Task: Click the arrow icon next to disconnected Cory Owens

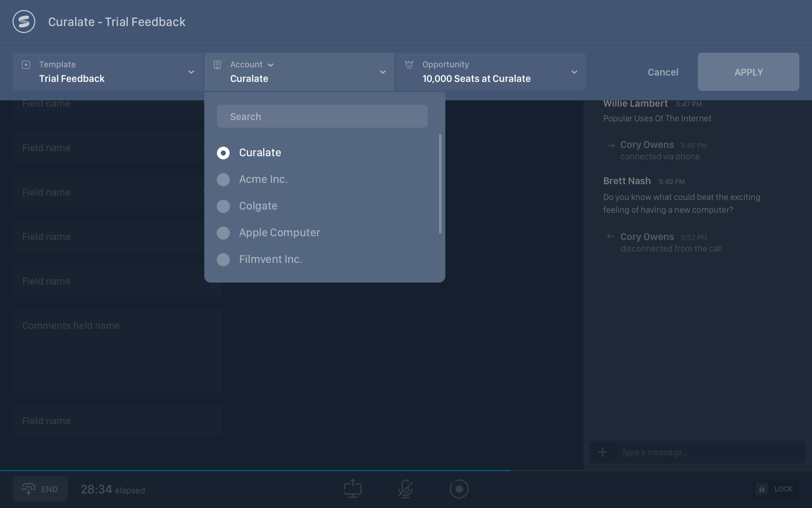Action: point(611,237)
